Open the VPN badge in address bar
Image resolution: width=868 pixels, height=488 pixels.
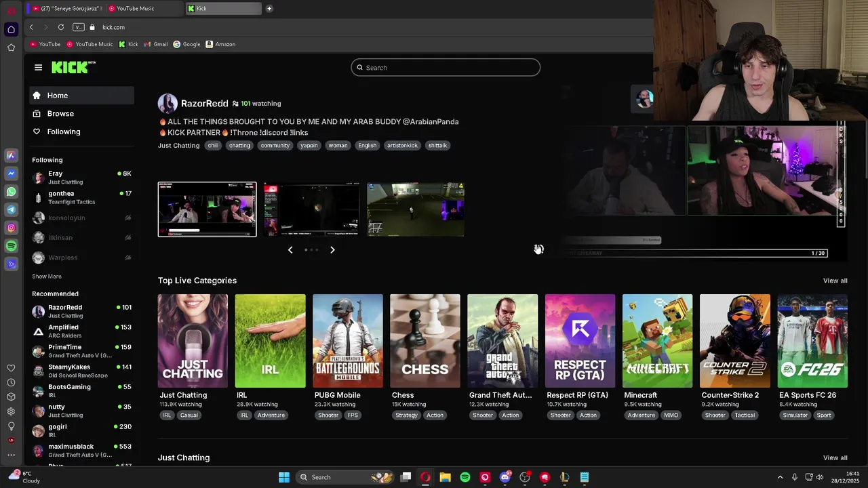tap(78, 27)
